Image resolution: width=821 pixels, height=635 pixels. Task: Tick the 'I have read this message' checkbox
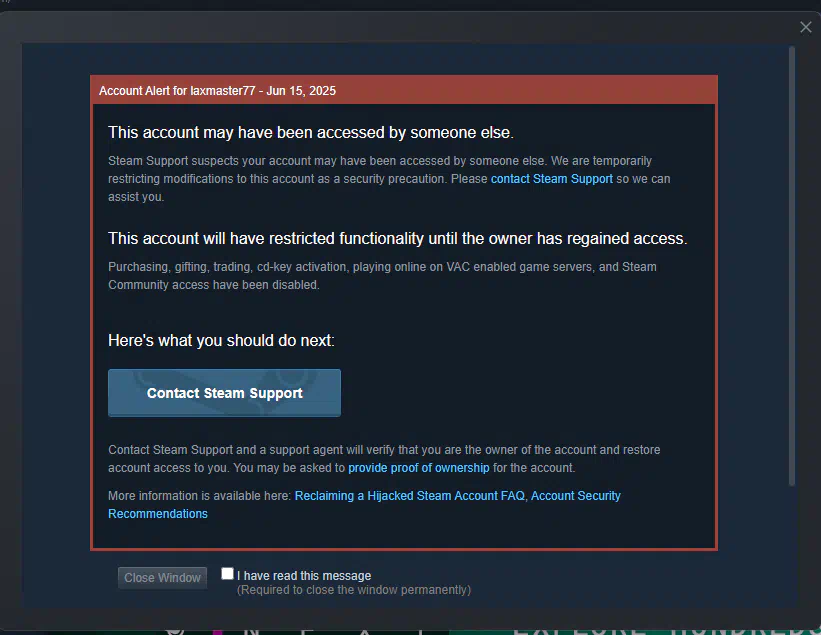227,574
